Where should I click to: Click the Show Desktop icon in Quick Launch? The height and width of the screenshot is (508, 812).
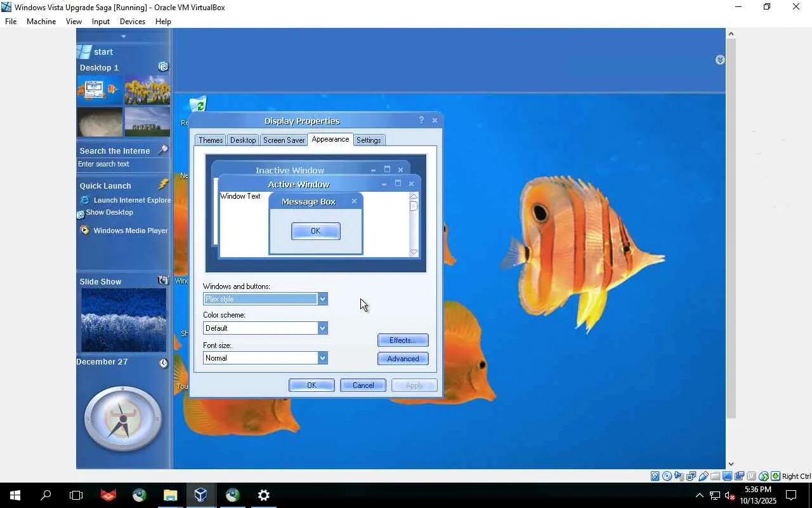click(81, 214)
